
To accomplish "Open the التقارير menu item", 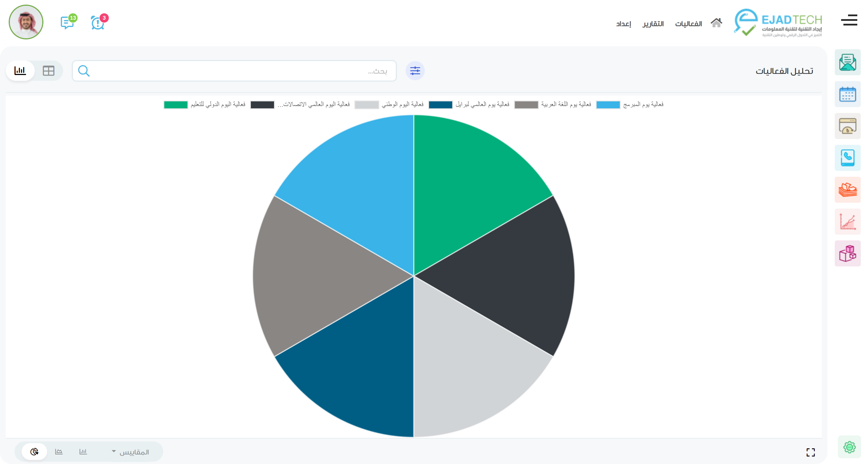I will (653, 24).
